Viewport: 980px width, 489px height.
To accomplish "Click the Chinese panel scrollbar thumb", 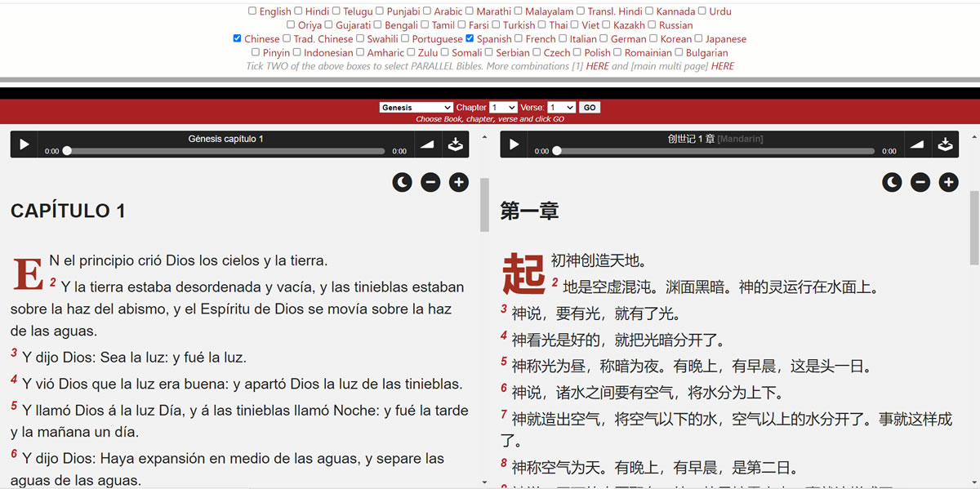I will tap(974, 228).
